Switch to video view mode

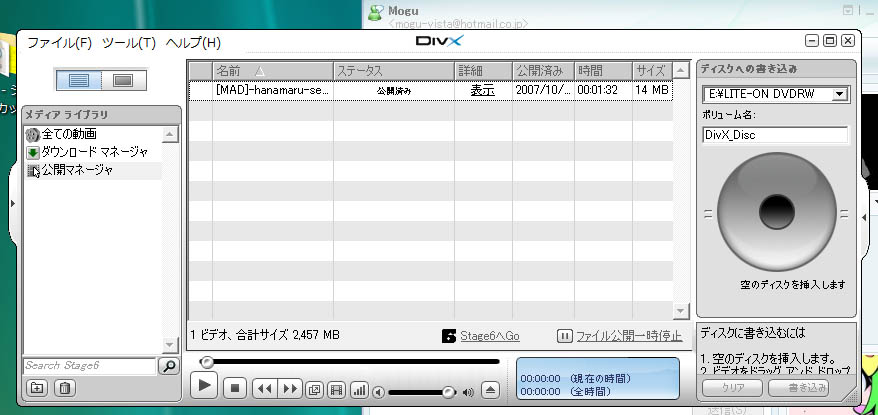(x=124, y=80)
